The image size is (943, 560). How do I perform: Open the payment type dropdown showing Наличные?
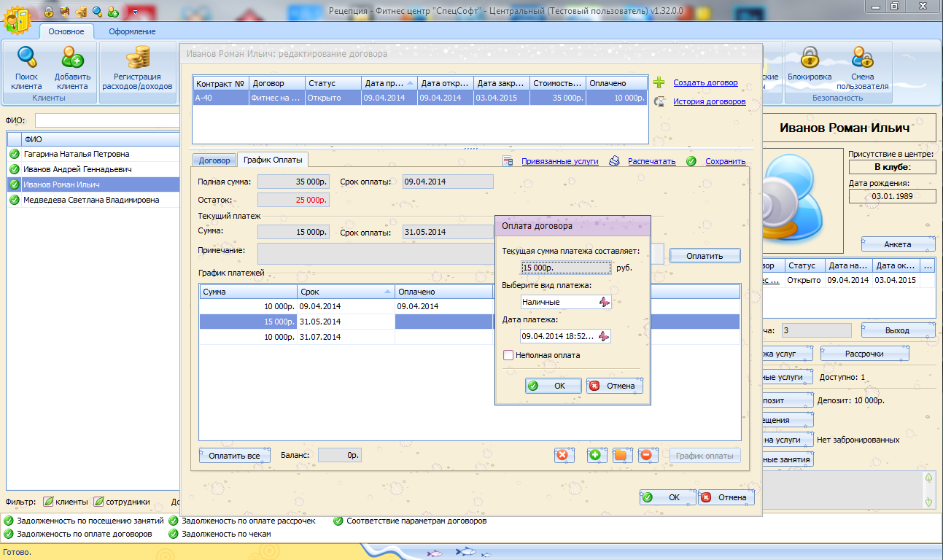click(x=604, y=302)
